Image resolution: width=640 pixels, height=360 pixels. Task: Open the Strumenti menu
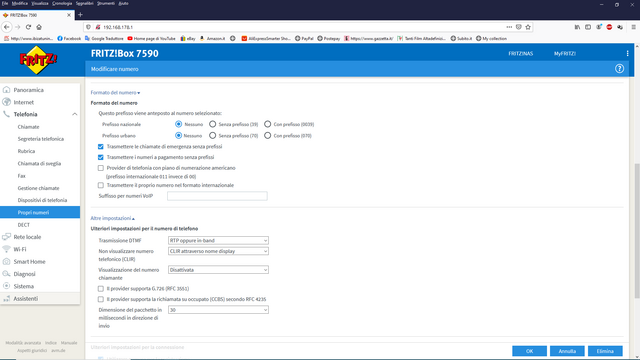(106, 3)
